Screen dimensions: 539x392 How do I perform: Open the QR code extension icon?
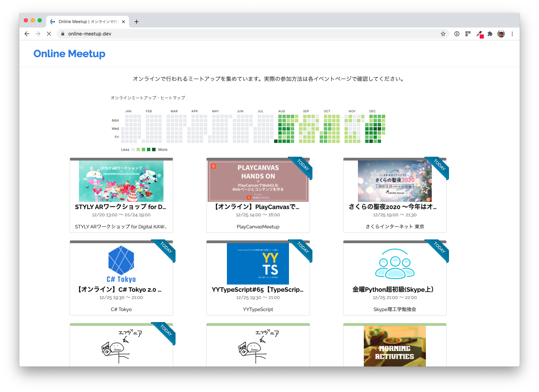tap(468, 34)
